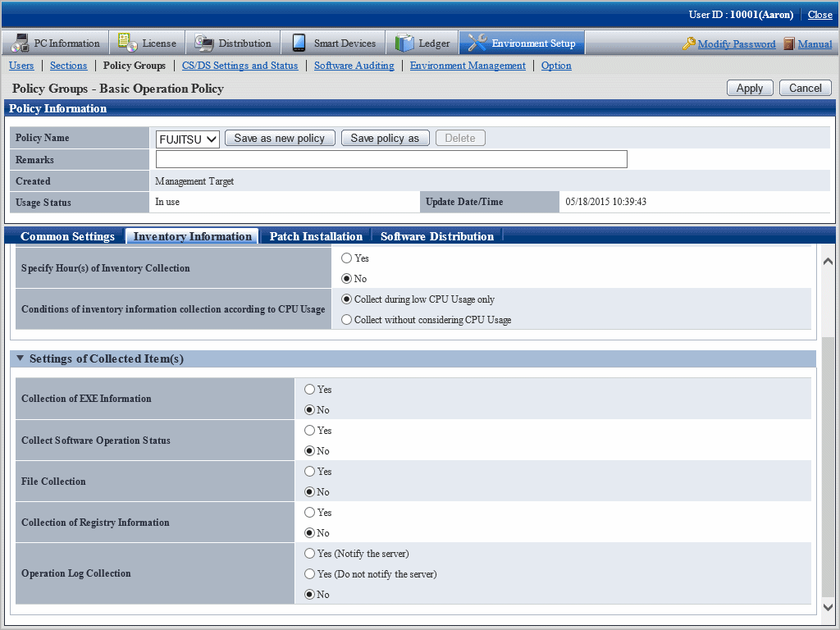Click the Manual book icon
Image resolution: width=840 pixels, height=630 pixels.
[788, 44]
